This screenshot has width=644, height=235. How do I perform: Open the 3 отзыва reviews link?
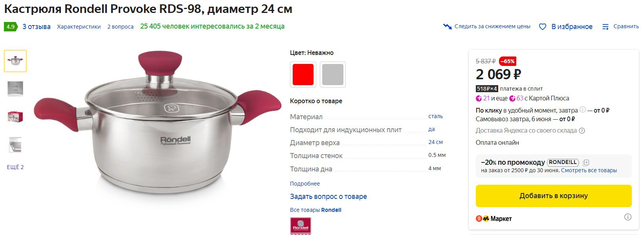click(37, 27)
